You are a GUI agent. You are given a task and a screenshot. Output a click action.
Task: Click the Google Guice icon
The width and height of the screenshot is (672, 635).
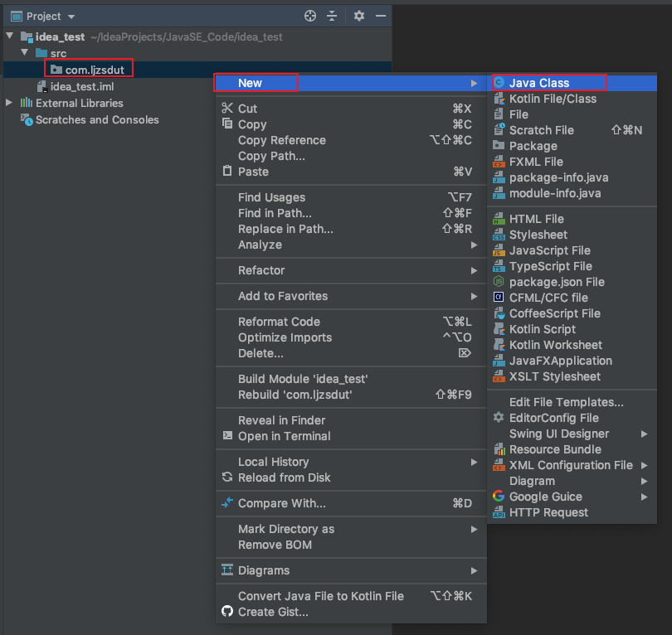tap(499, 497)
